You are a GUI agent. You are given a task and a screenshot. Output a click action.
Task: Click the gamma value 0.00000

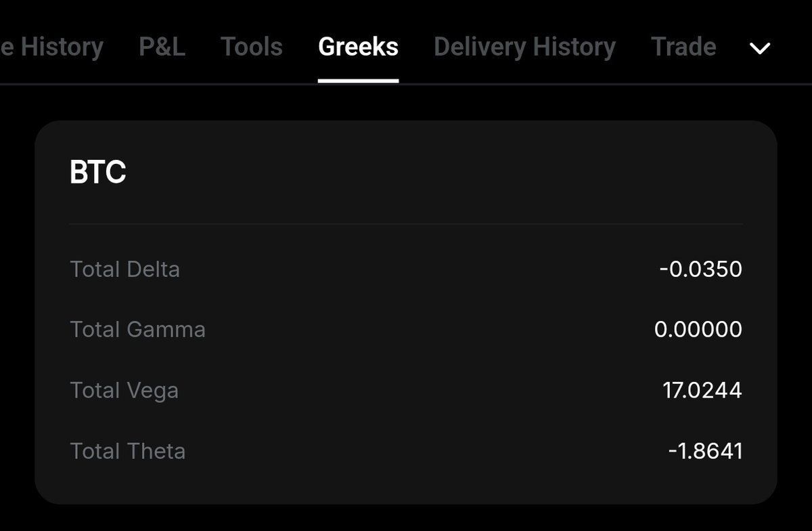click(x=698, y=330)
